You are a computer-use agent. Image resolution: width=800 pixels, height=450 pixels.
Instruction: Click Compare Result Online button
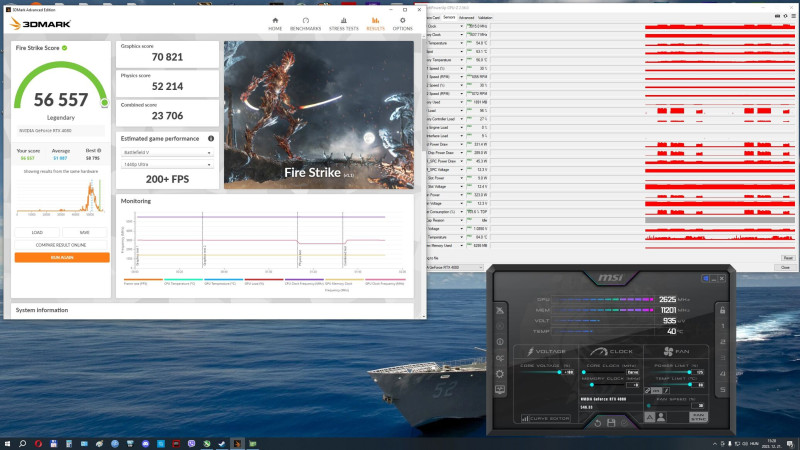click(x=61, y=244)
